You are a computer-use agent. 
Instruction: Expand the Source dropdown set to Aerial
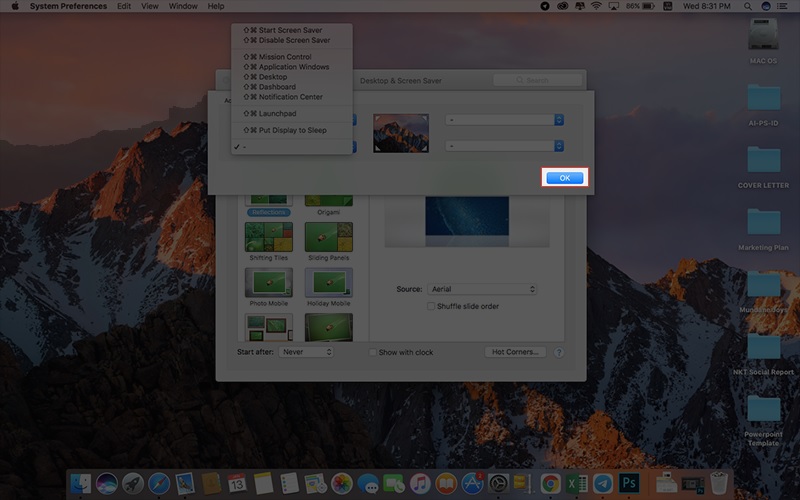coord(482,289)
